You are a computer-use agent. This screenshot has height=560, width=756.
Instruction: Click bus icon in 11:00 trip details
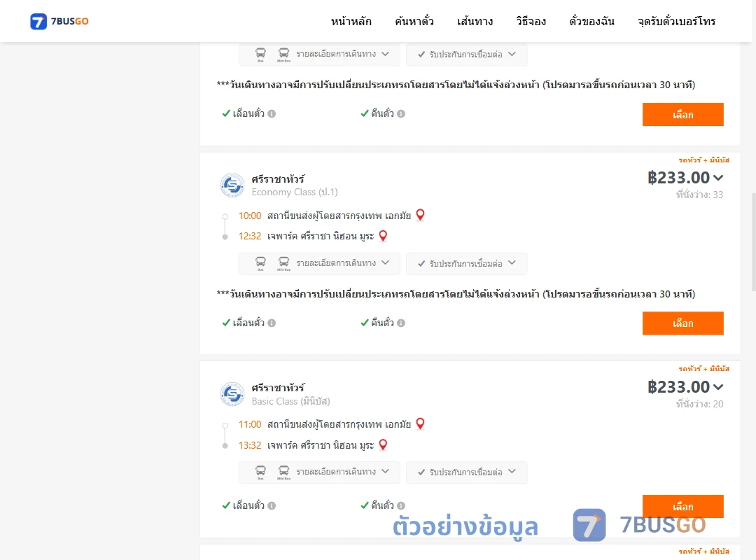point(260,472)
